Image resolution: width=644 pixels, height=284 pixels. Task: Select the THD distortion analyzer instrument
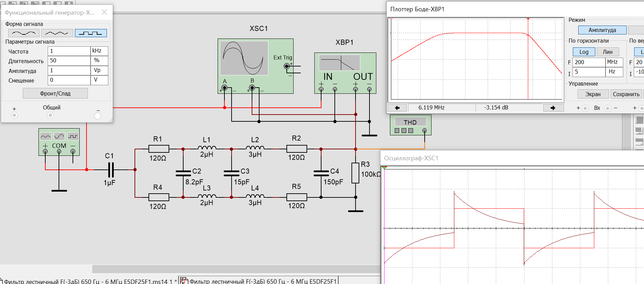point(410,125)
